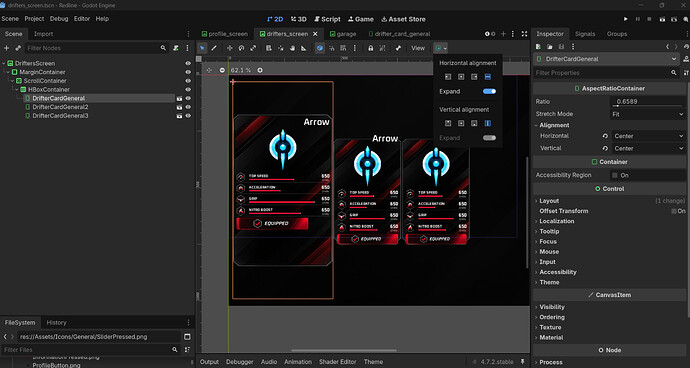Collapse the ScrollContainer tree node

[12, 81]
